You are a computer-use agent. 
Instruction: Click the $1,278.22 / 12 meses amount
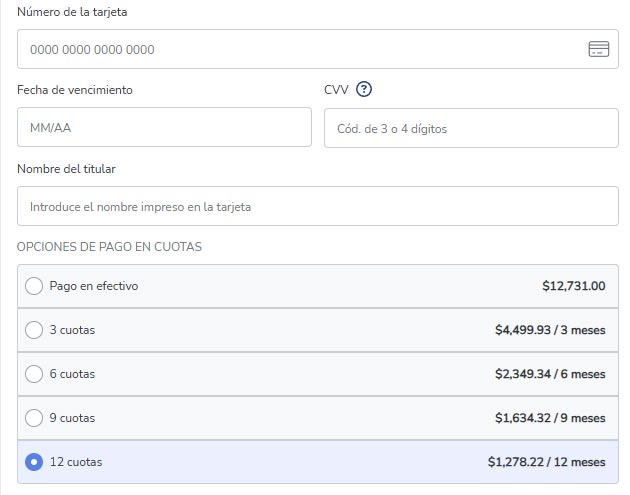tap(546, 462)
